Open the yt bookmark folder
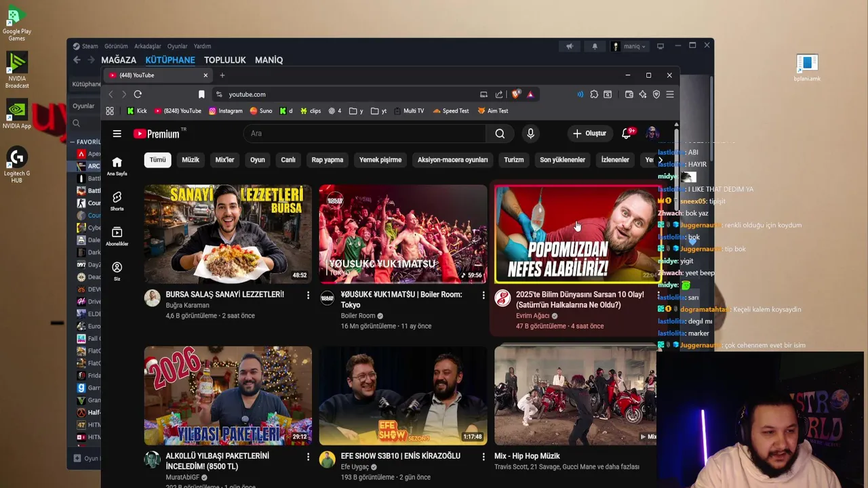Viewport: 868px width, 488px height. click(377, 111)
